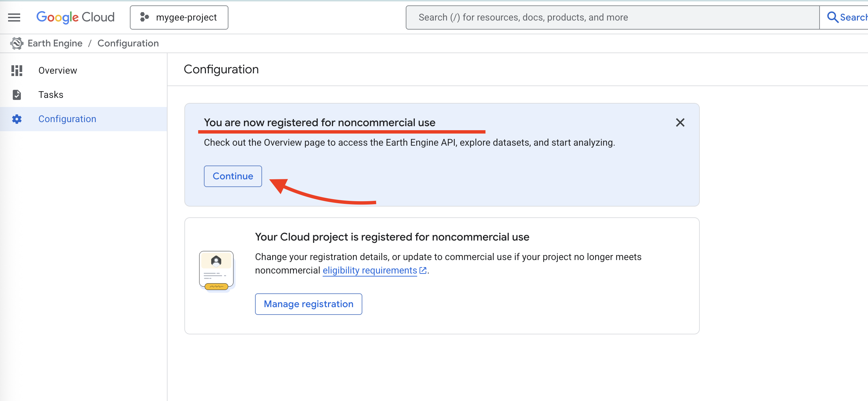Click the Google Cloud logo
Screen dimensions: 868x401
click(75, 17)
